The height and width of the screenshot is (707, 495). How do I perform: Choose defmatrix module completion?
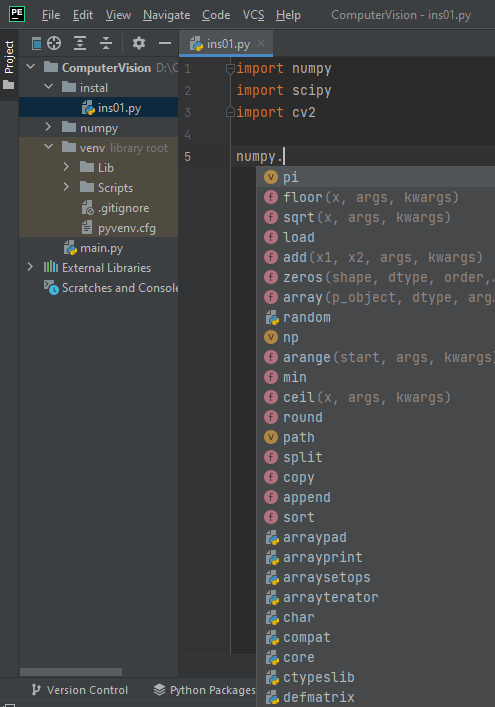pos(376,697)
